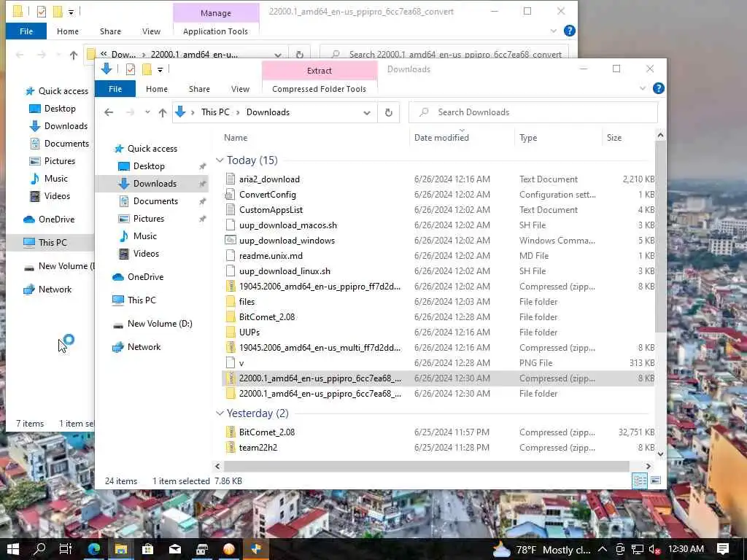Show hidden system tray icons
The height and width of the screenshot is (560, 747).
[602, 549]
